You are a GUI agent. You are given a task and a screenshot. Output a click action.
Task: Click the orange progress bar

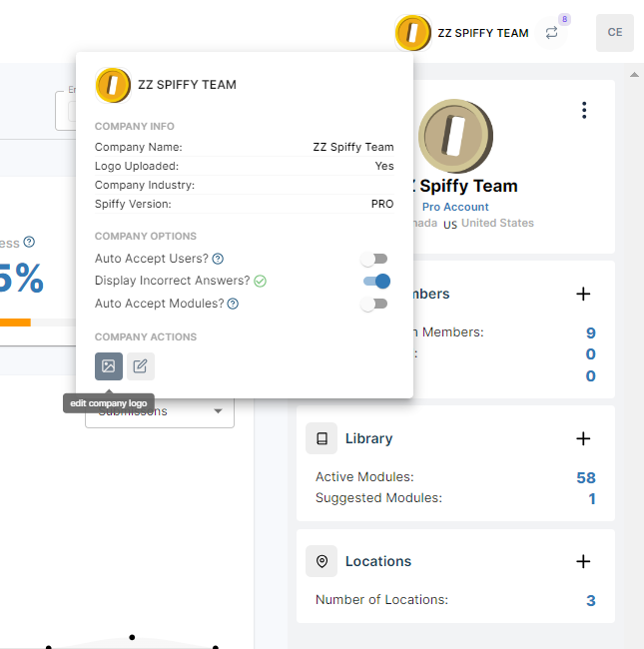15,323
